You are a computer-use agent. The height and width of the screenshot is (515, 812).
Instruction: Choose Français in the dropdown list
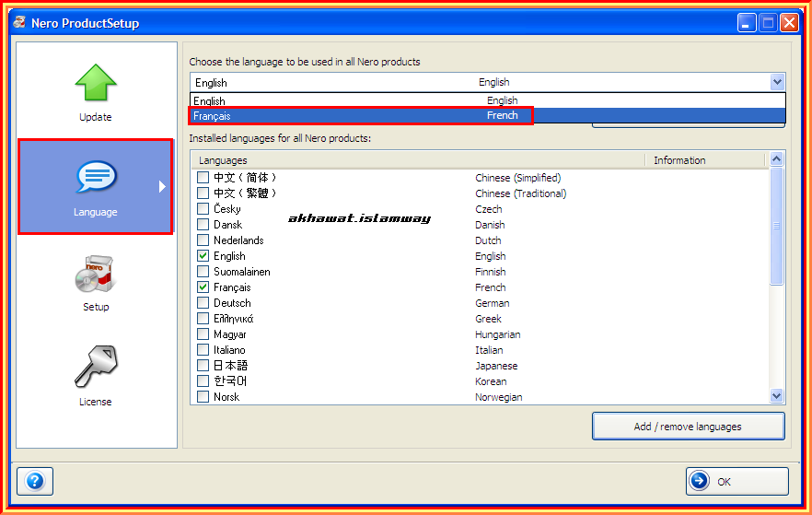click(488, 115)
